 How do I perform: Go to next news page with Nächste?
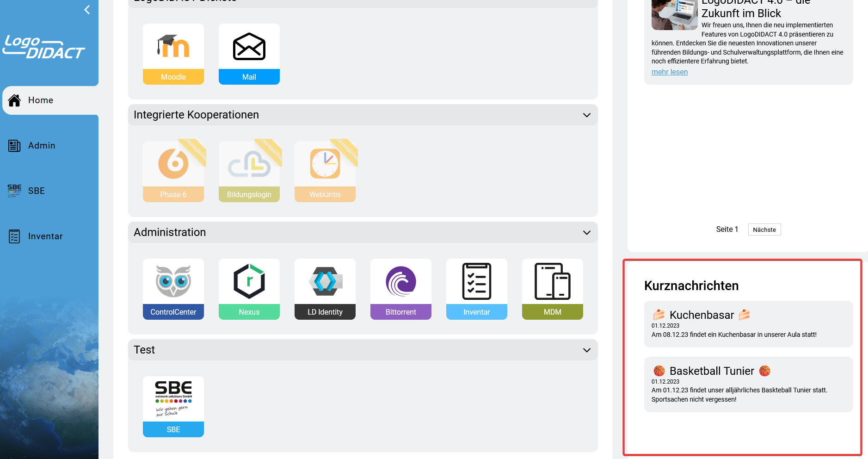pos(764,229)
